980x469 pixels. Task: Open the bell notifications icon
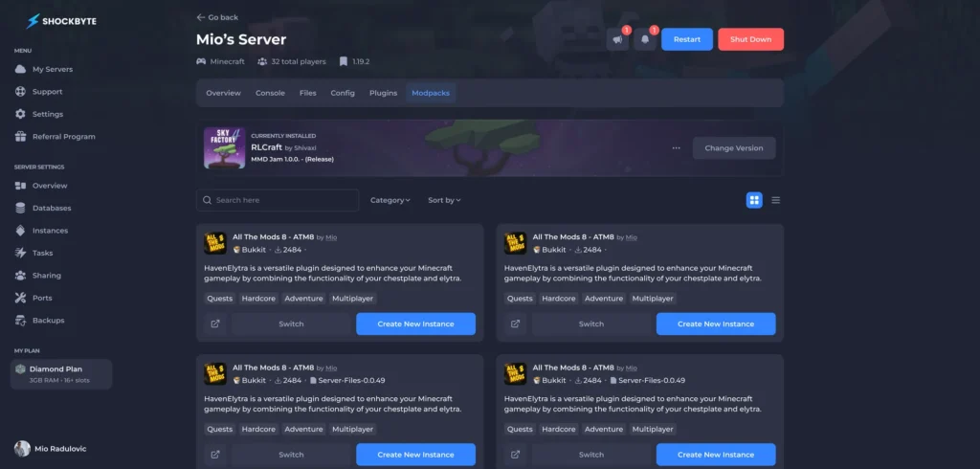pyautogui.click(x=645, y=40)
